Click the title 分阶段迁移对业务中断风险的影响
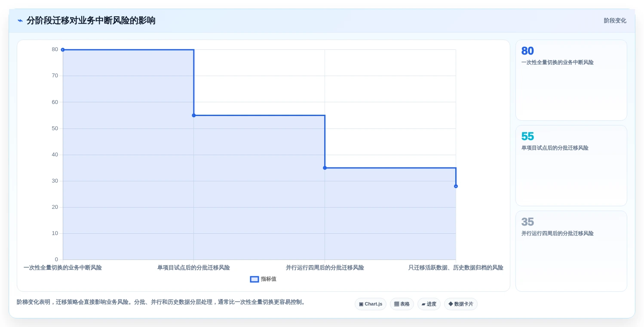 91,21
